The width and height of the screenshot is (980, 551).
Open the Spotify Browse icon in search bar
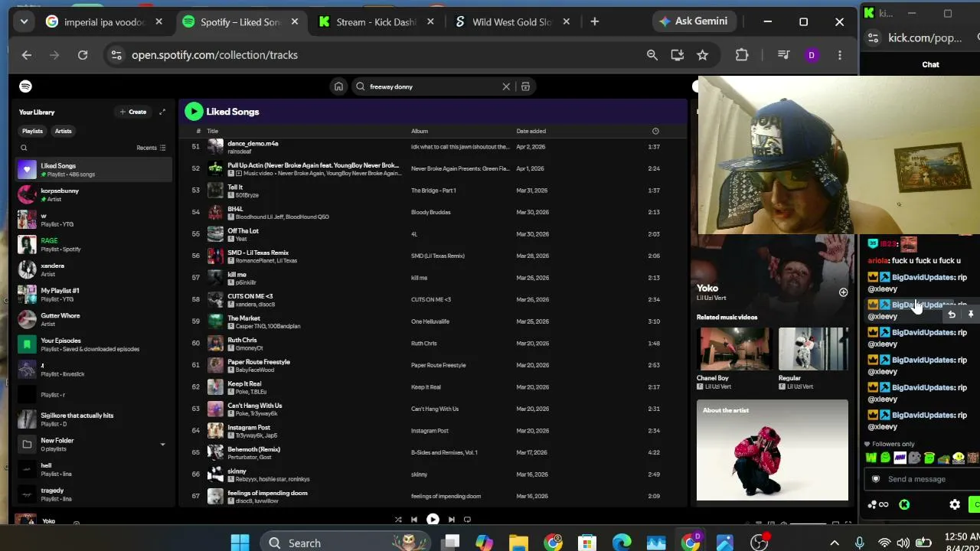(525, 86)
